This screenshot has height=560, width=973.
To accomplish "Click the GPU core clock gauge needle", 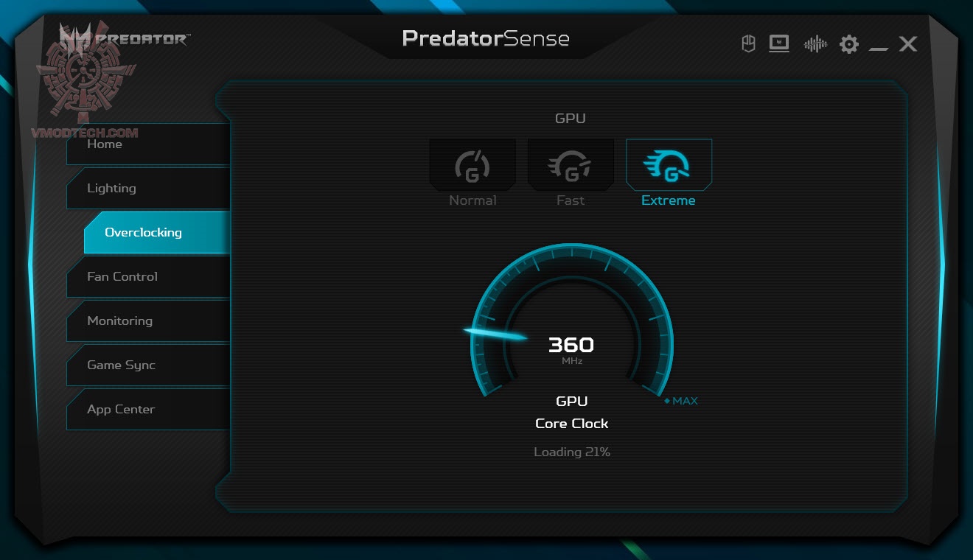I will click(x=495, y=335).
